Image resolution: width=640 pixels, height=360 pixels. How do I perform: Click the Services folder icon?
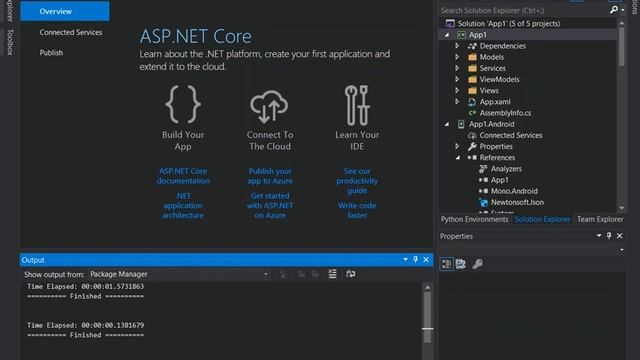click(472, 68)
